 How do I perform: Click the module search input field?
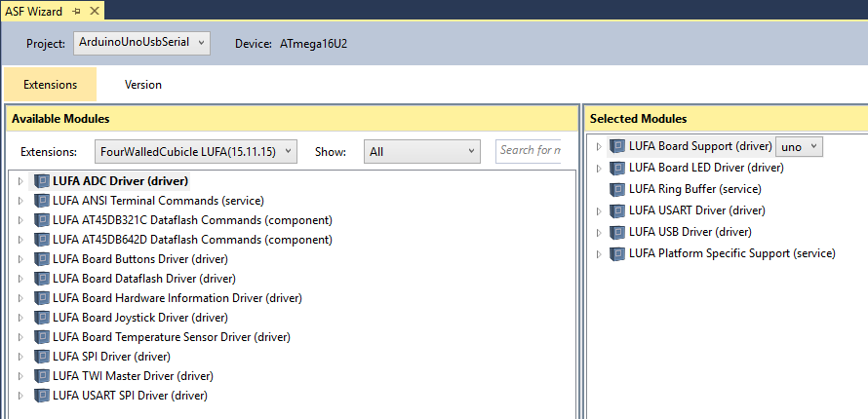tap(530, 150)
